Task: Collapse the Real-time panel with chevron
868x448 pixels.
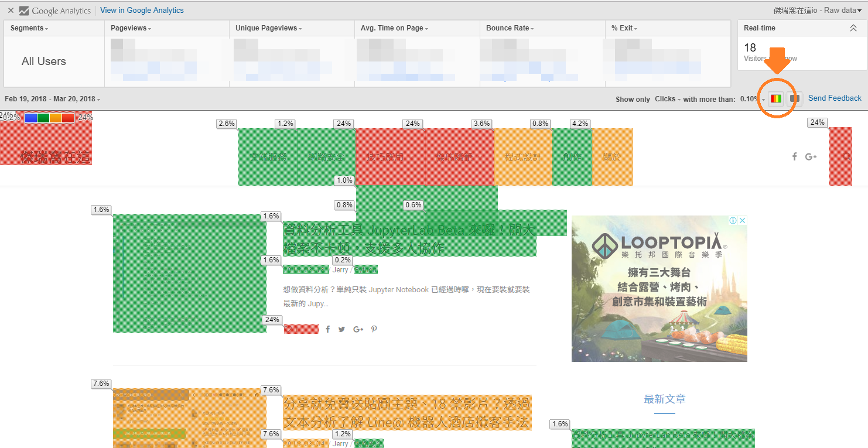Action: click(853, 28)
